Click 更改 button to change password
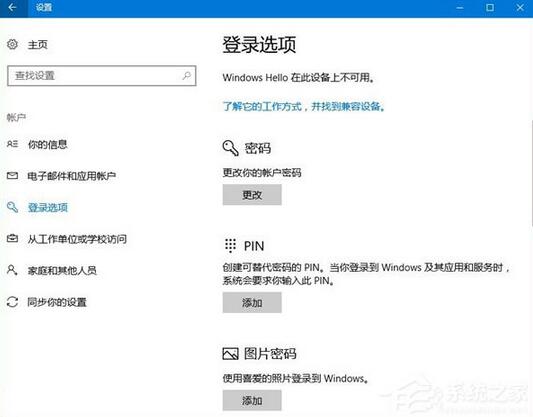The width and height of the screenshot is (533, 417). [x=252, y=195]
